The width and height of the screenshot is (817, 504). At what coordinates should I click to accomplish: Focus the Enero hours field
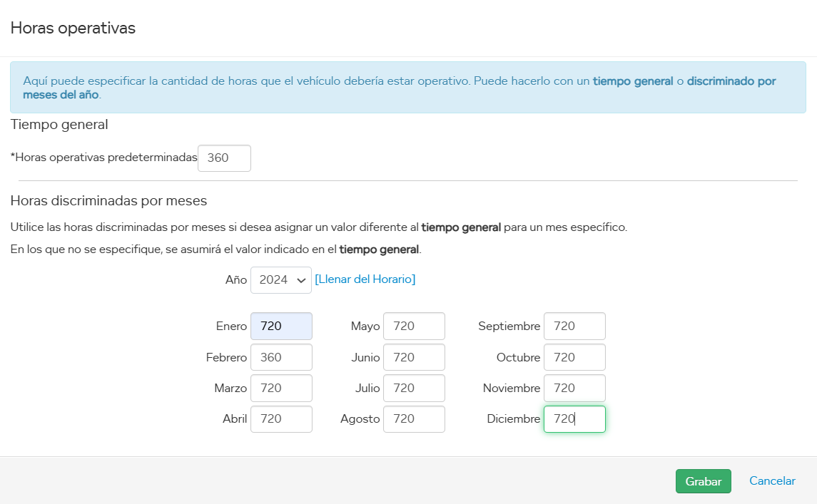(x=281, y=326)
